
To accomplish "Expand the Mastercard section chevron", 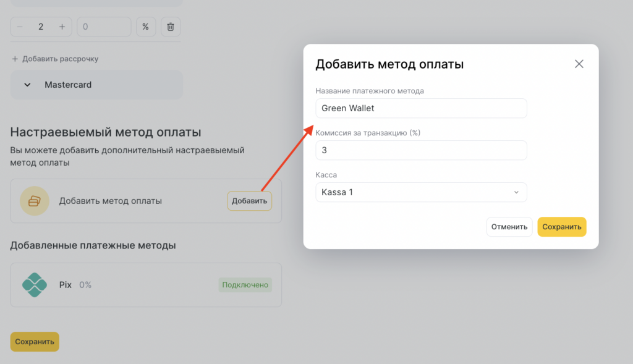I will click(x=27, y=85).
